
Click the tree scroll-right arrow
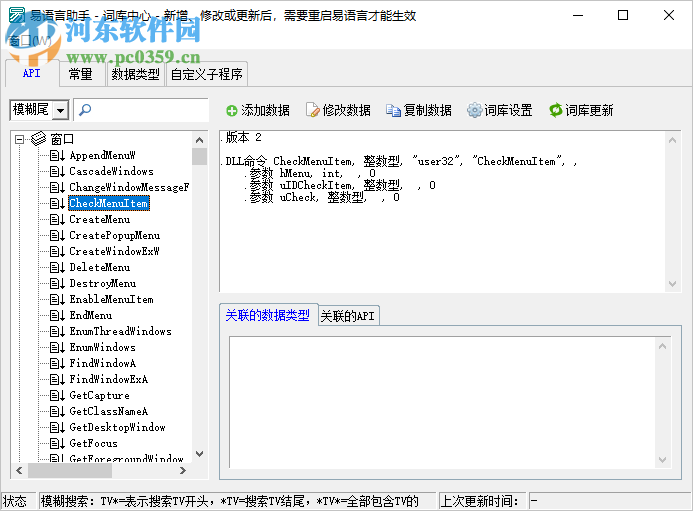click(x=183, y=470)
